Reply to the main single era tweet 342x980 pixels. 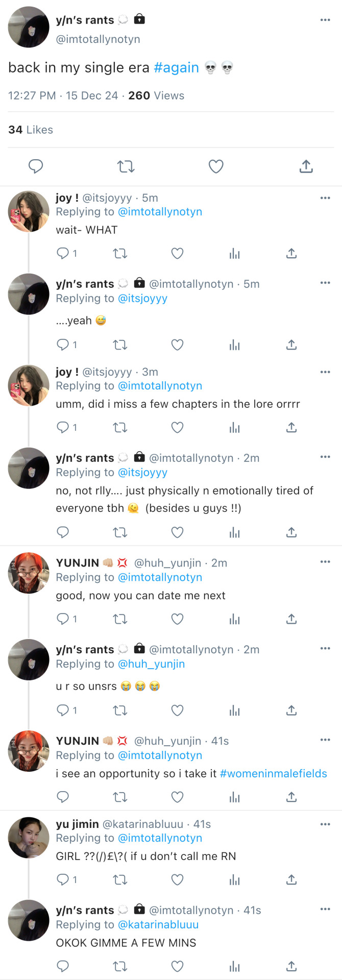click(x=36, y=166)
